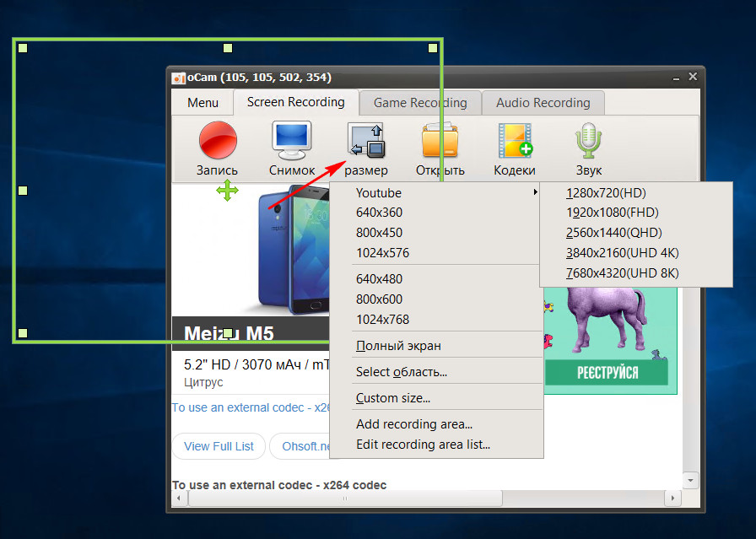Click the Цитрус advertiser text

(203, 382)
